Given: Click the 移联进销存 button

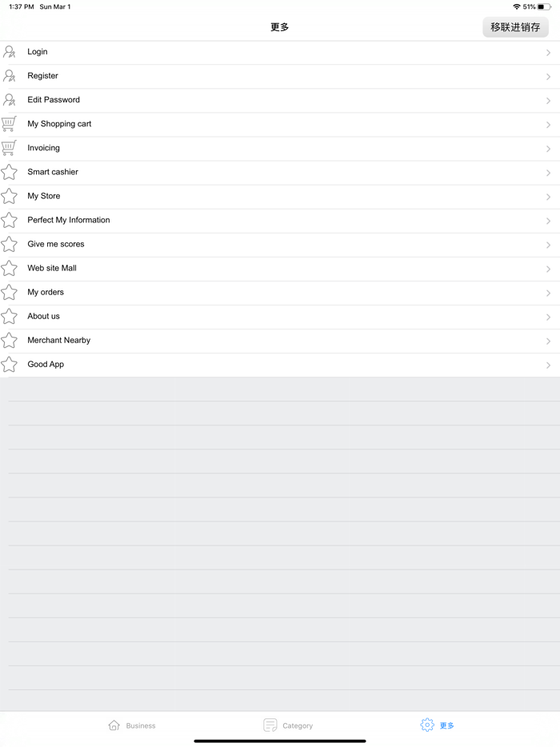Looking at the screenshot, I should [515, 27].
